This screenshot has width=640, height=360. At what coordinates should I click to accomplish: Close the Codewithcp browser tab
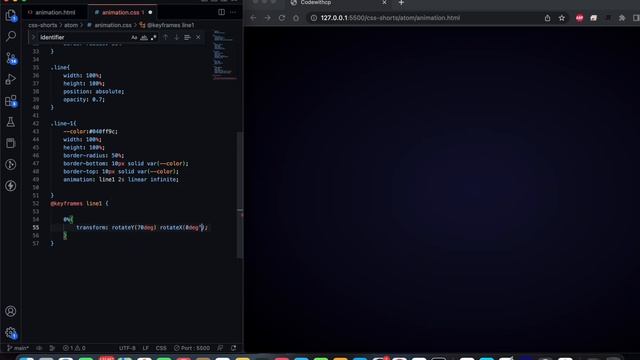click(384, 2)
